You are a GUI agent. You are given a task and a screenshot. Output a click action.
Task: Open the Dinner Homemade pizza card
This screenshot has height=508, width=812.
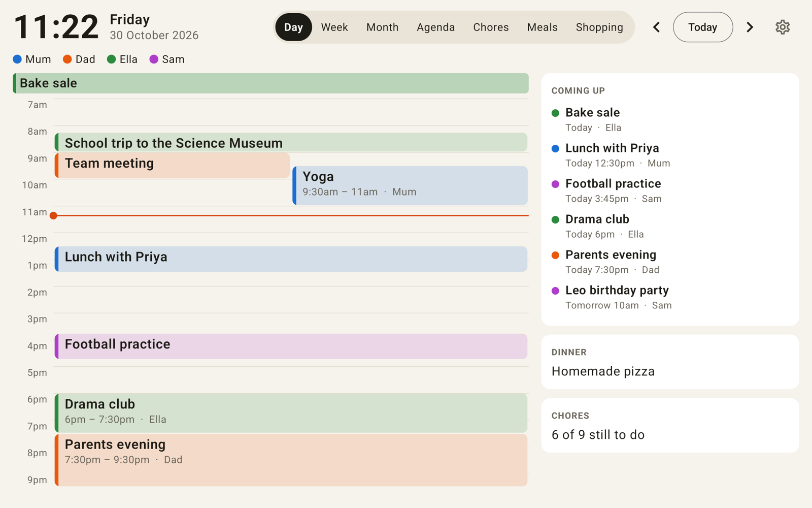(x=670, y=362)
